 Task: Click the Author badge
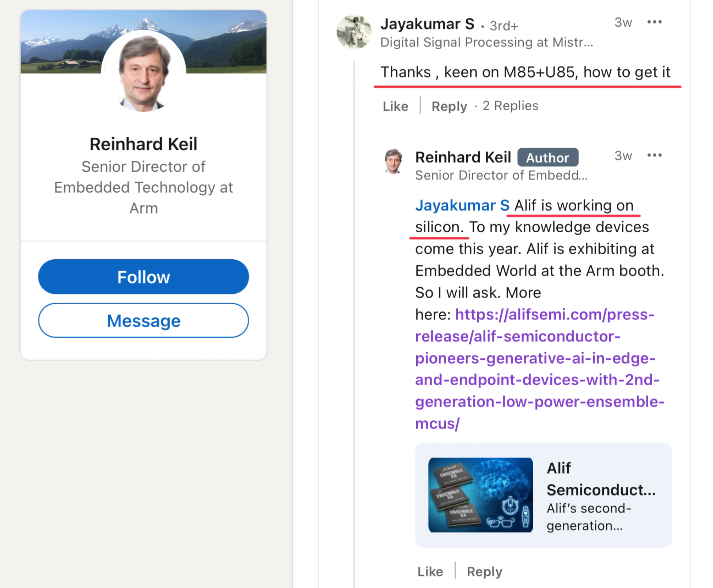pyautogui.click(x=547, y=157)
